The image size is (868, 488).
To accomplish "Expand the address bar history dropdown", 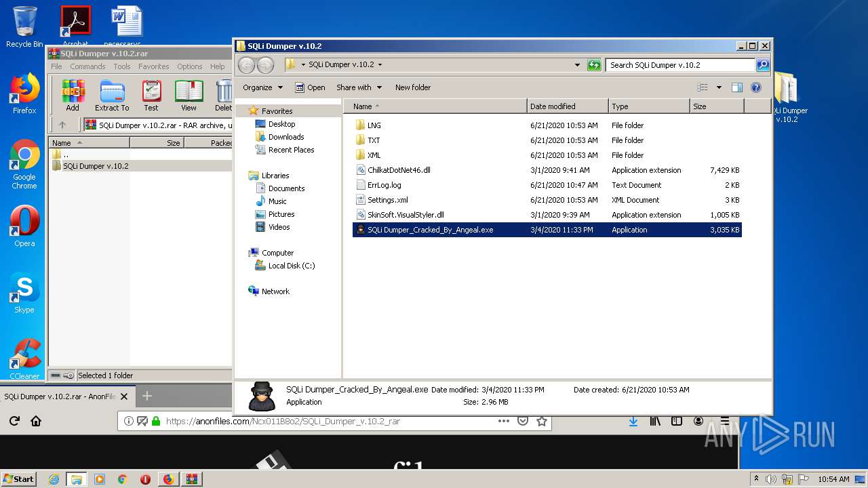I will point(577,65).
